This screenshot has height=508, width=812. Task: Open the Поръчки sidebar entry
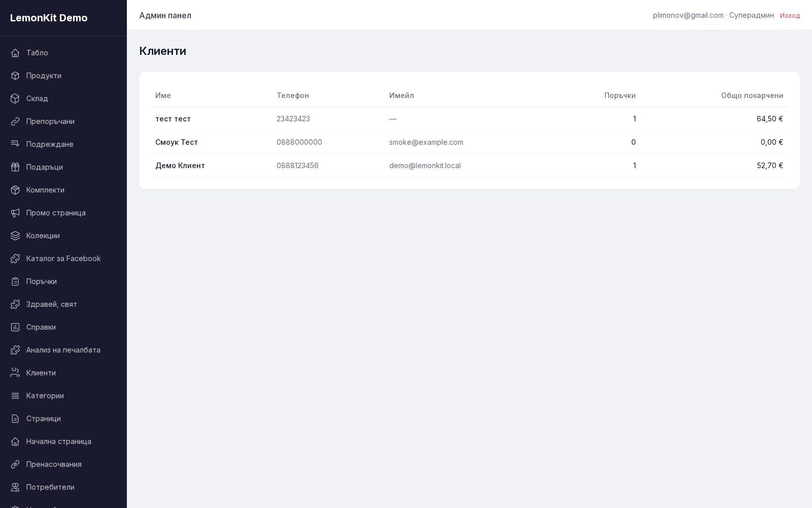tap(63, 281)
